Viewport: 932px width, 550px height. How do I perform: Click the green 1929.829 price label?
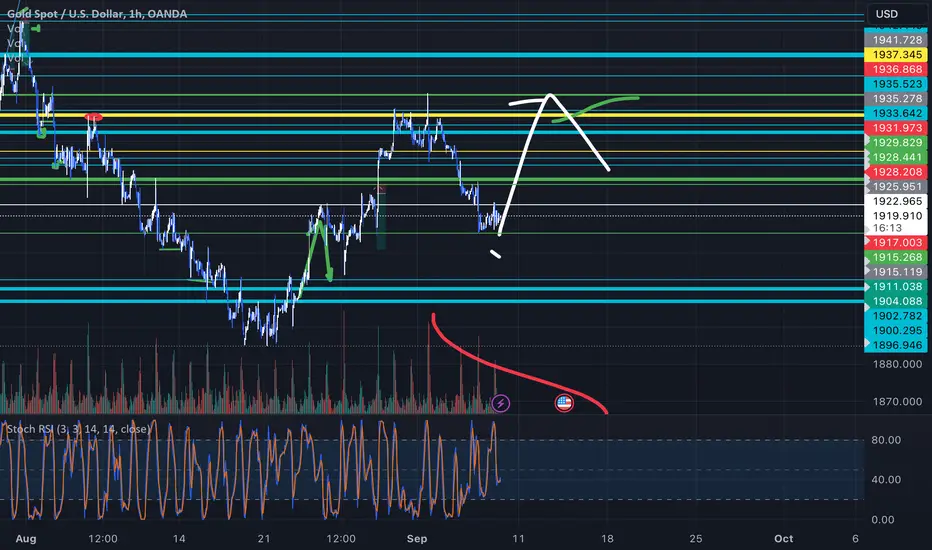click(896, 143)
